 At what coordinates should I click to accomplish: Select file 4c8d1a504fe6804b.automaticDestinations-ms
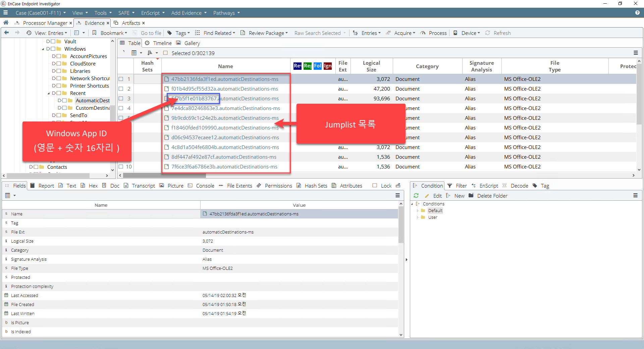pos(225,147)
